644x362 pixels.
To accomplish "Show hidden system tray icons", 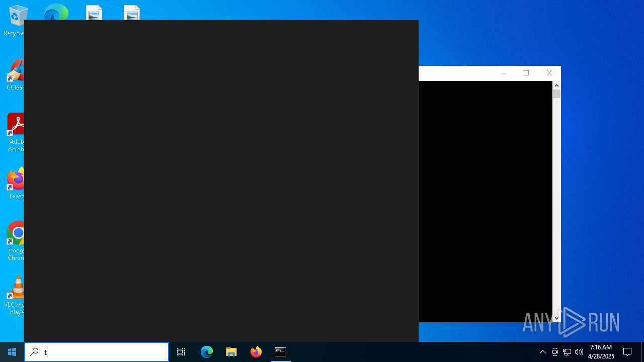I will [x=543, y=352].
